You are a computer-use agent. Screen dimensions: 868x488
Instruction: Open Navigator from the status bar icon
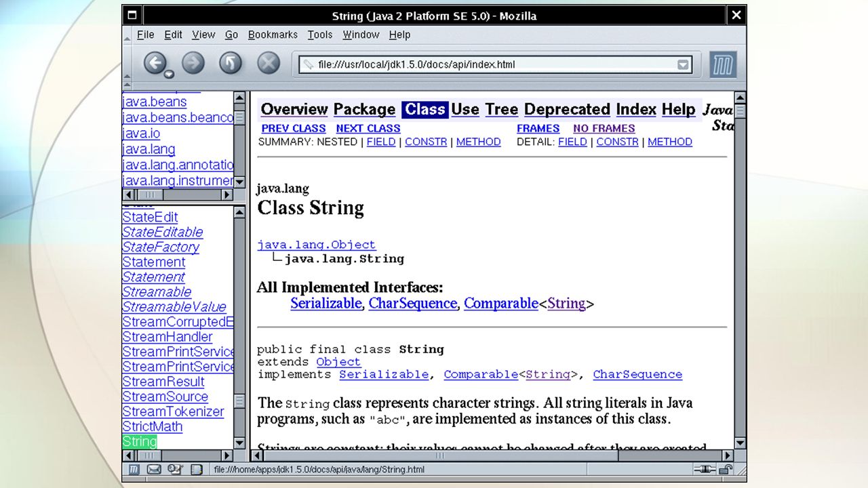click(x=134, y=469)
